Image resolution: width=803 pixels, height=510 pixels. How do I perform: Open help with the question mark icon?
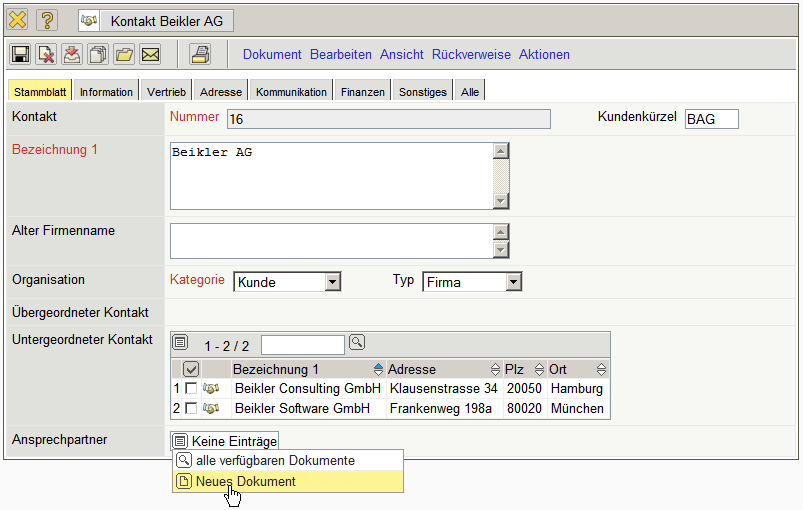[47, 20]
